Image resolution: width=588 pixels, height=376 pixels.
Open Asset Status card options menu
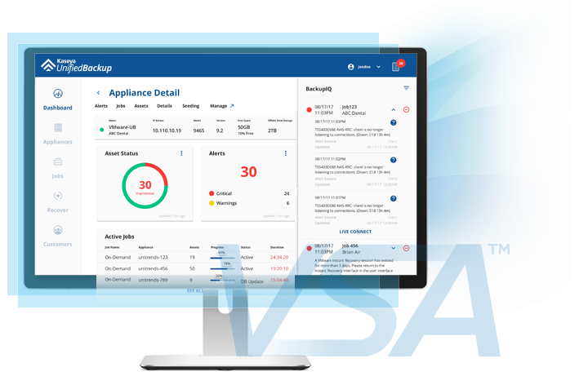181,153
